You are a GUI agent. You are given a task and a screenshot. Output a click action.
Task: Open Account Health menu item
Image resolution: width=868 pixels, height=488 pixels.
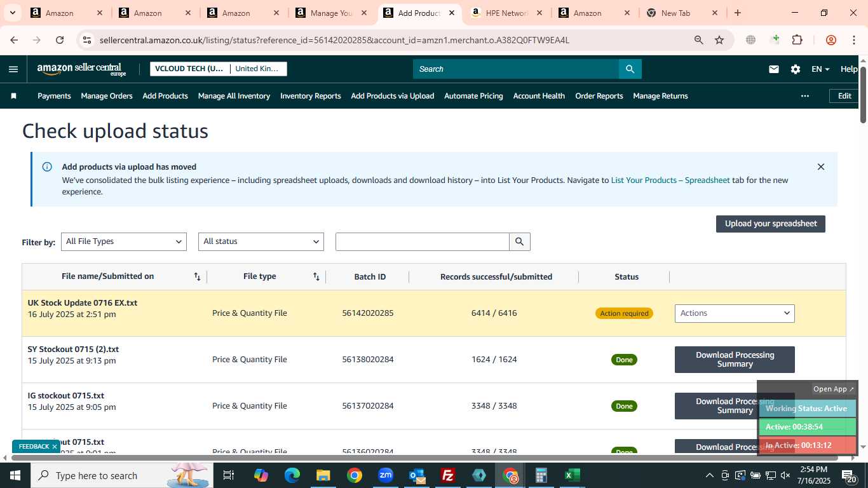pyautogui.click(x=539, y=96)
